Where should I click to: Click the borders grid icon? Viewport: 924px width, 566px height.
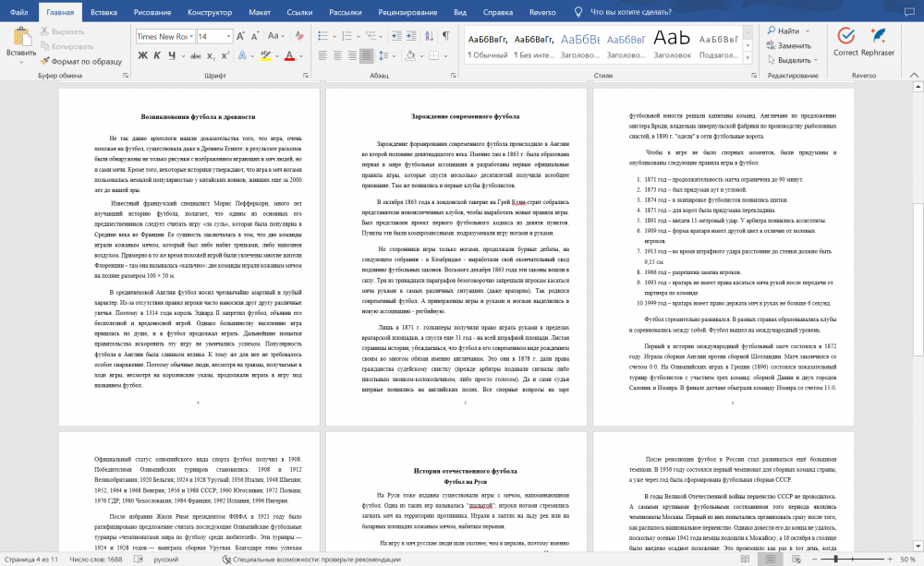click(x=434, y=56)
